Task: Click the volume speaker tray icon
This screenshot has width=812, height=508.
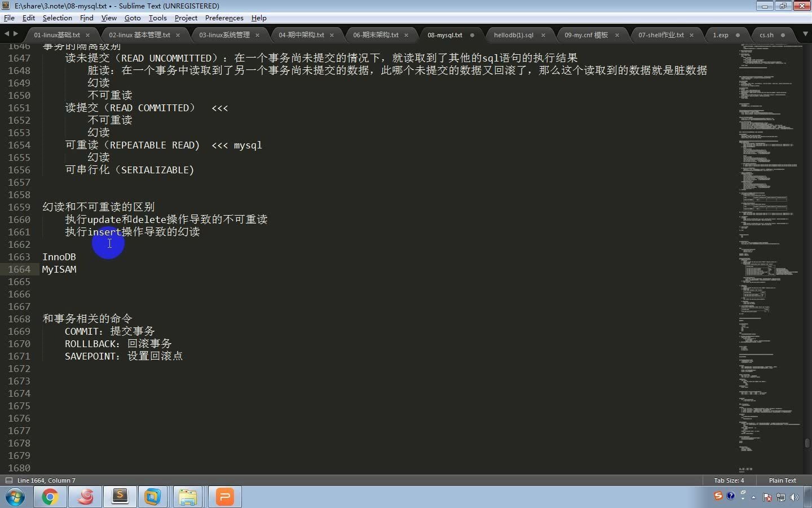Action: point(795,497)
